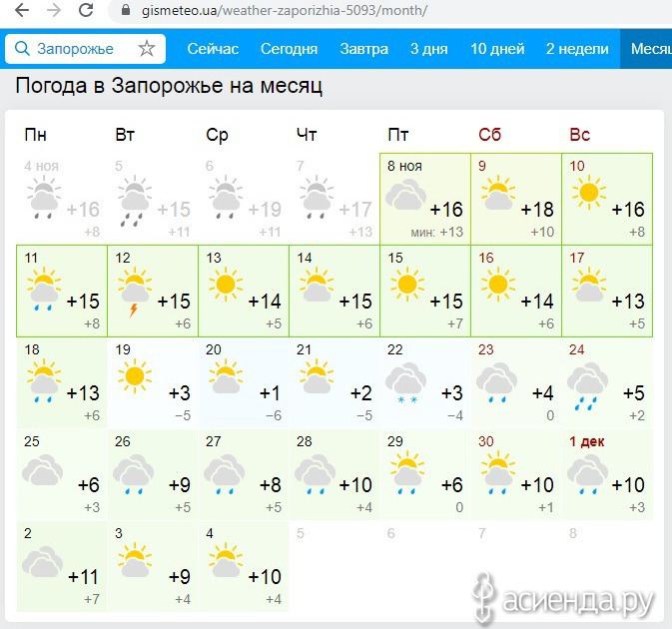The height and width of the screenshot is (629, 672).
Task: Click the Пн weekday column header
Action: (35, 135)
